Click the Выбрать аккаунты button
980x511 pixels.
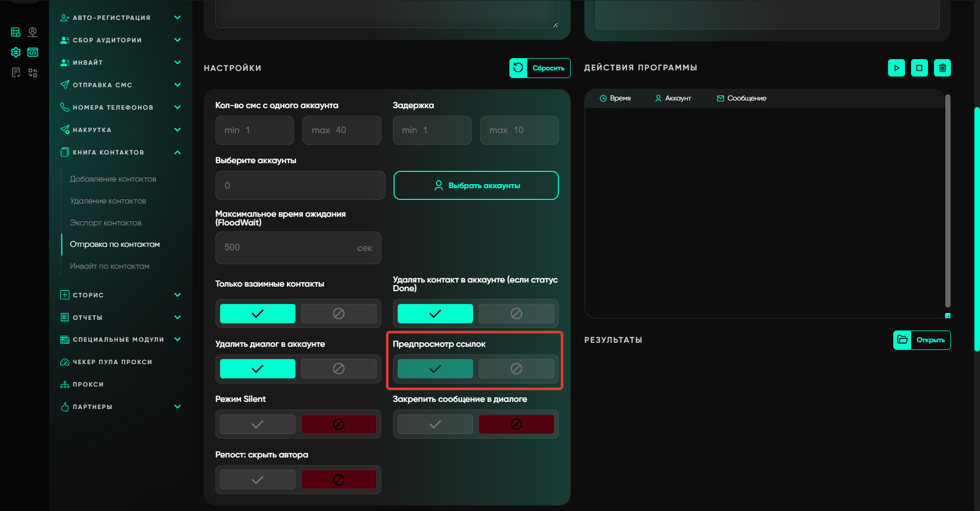476,186
